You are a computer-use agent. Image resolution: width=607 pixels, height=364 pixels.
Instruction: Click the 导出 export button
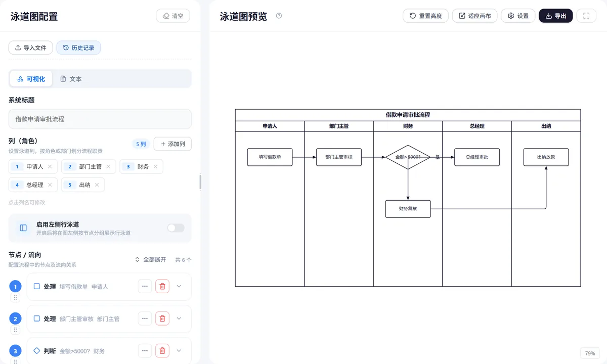556,16
